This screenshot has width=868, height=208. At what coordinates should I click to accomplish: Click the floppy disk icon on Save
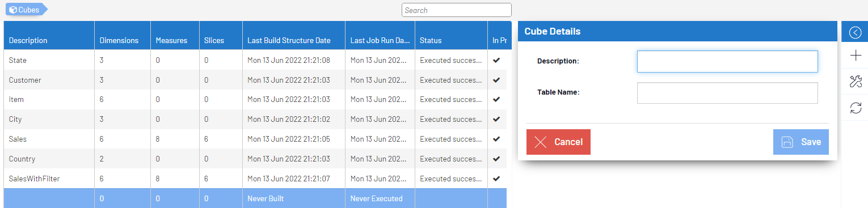[787, 142]
